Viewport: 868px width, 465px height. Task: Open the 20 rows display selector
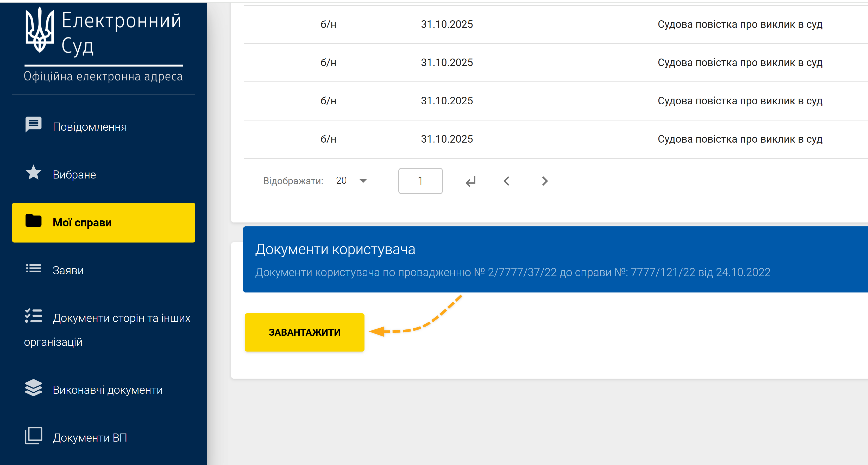341,181
